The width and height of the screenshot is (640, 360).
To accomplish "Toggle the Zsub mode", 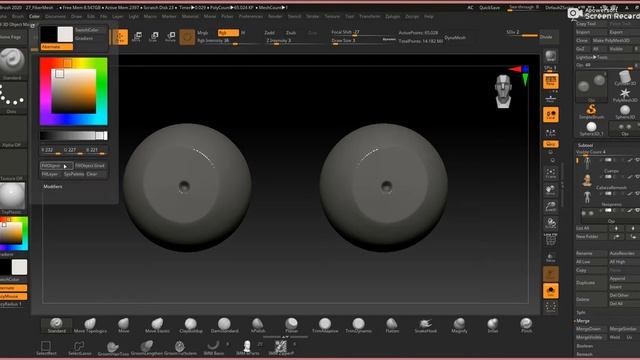I will click(x=291, y=33).
